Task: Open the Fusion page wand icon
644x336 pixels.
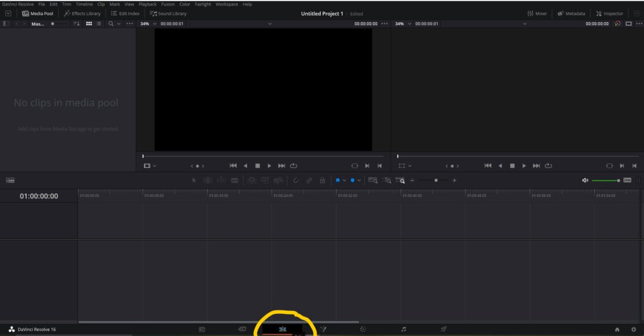Action: pyautogui.click(x=323, y=329)
